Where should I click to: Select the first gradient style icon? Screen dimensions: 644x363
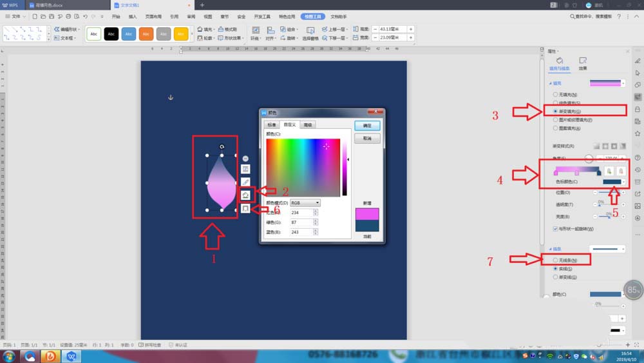596,146
